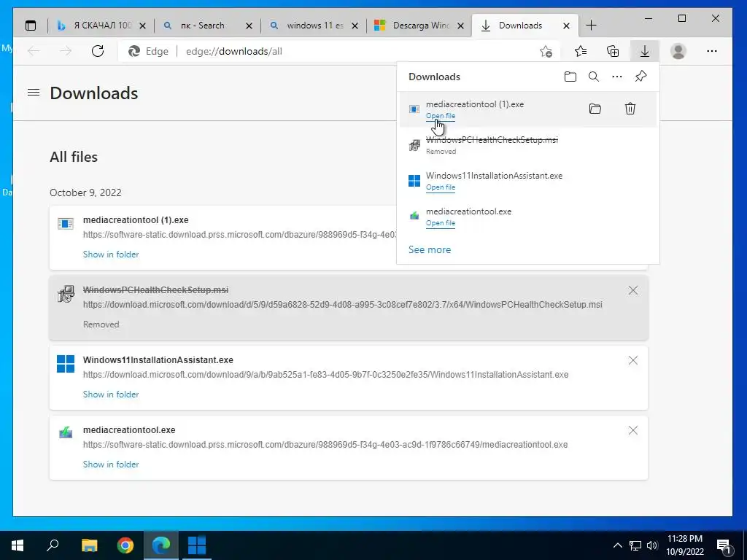The image size is (747, 560).
Task: Open more options in Downloads flyout
Action: click(617, 77)
